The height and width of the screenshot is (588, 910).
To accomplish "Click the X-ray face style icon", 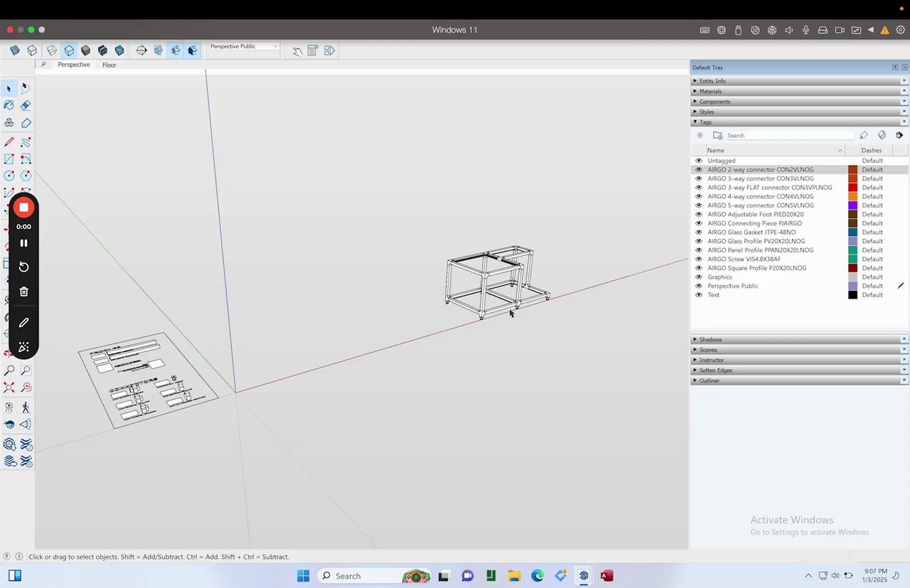I will pos(15,50).
